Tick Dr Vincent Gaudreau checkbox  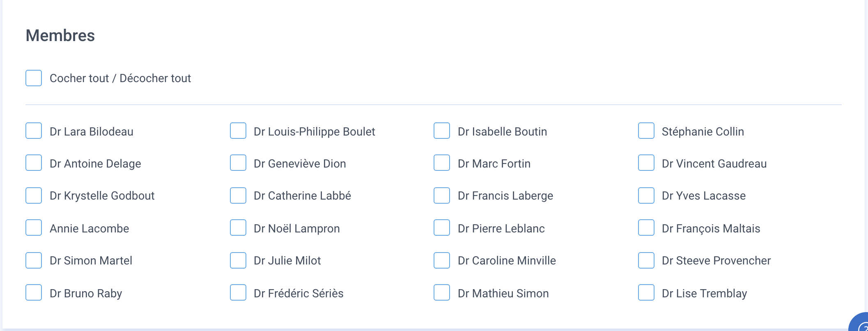coord(646,163)
